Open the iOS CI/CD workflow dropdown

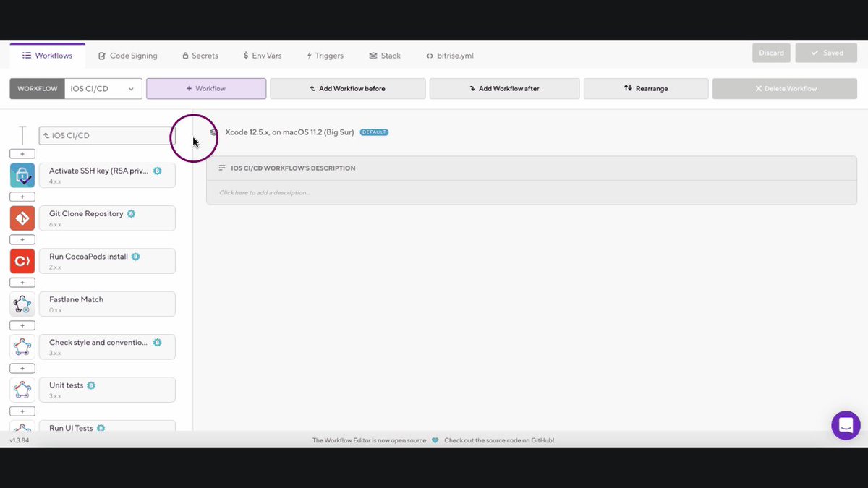[x=103, y=89]
